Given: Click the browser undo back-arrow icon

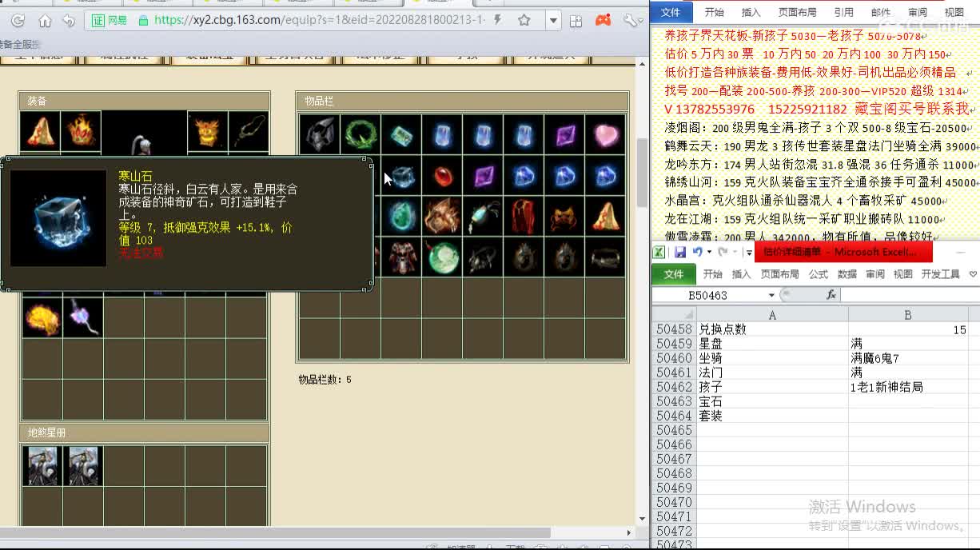Looking at the screenshot, I should [x=69, y=21].
